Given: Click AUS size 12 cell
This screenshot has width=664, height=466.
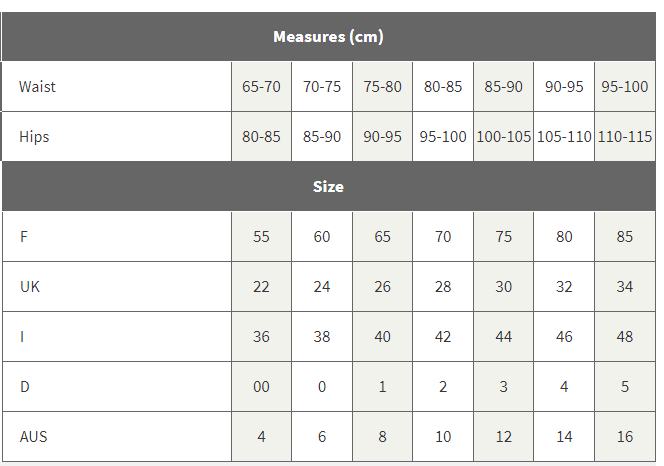Looking at the screenshot, I should [x=503, y=437].
